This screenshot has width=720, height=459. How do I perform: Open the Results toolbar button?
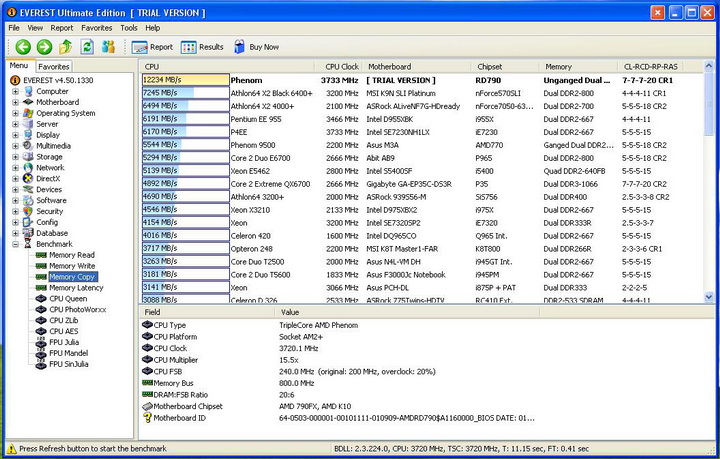click(x=202, y=47)
